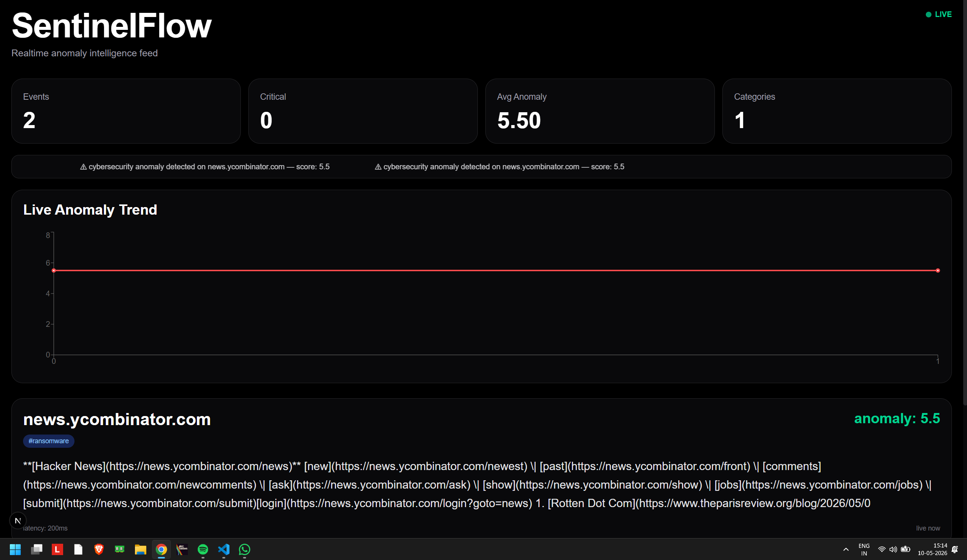The image size is (967, 560).
Task: Click the volume speaker tray icon
Action: [893, 549]
